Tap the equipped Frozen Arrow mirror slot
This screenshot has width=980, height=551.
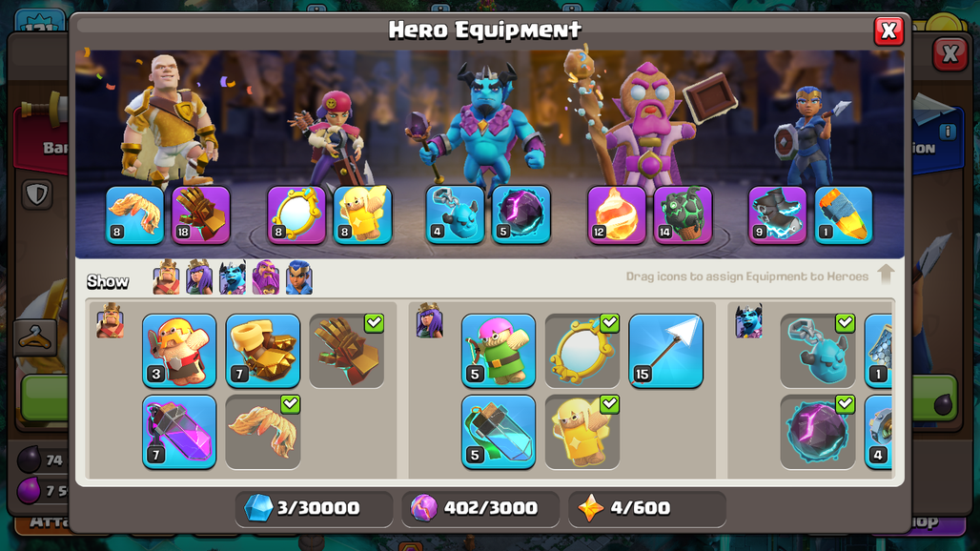296,214
